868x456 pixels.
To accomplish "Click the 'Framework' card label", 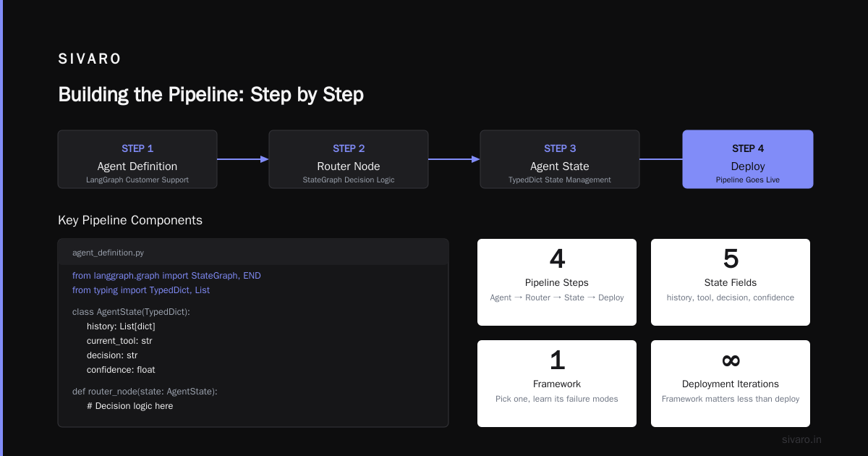I will pyautogui.click(x=557, y=384).
